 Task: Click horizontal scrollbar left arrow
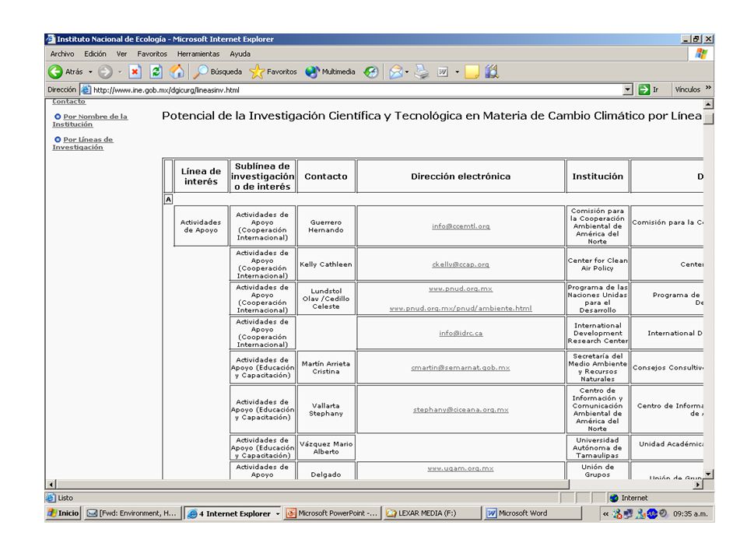[x=51, y=485]
